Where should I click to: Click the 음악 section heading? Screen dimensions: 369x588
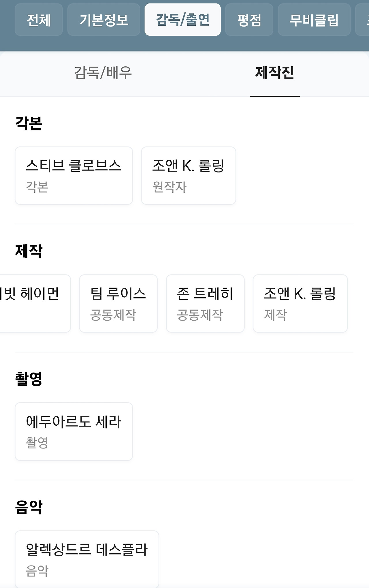point(29,507)
